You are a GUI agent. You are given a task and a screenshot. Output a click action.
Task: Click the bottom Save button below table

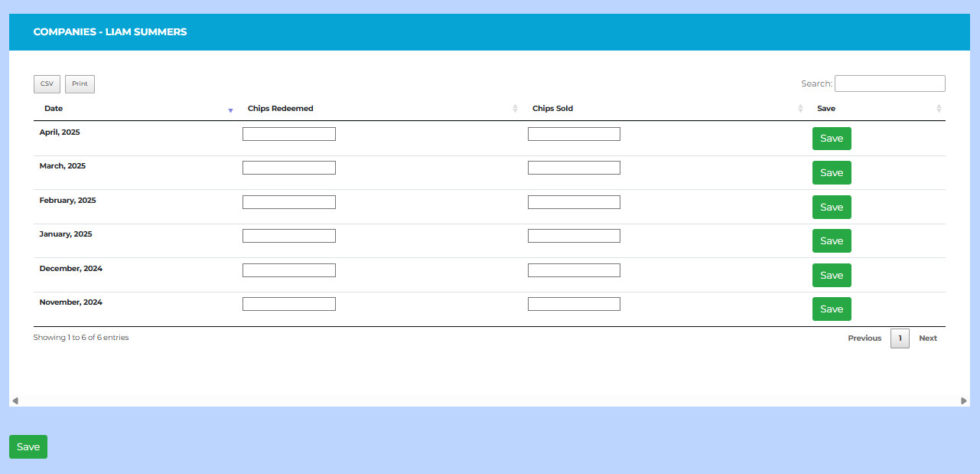tap(28, 447)
